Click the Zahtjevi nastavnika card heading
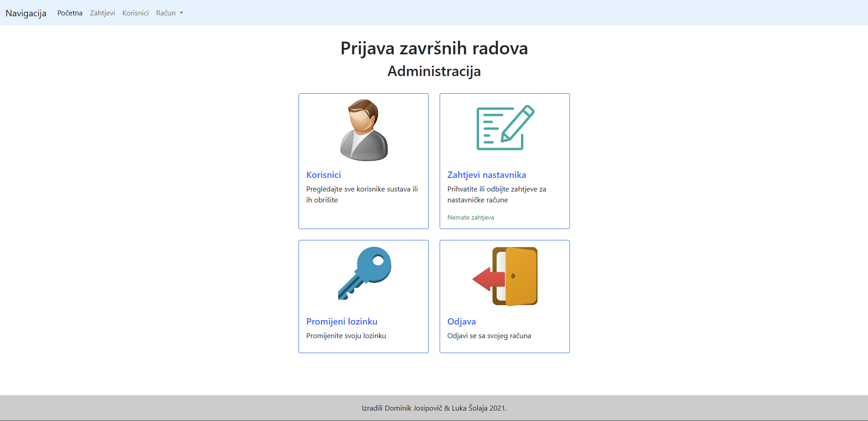868x421 pixels. [x=486, y=175]
